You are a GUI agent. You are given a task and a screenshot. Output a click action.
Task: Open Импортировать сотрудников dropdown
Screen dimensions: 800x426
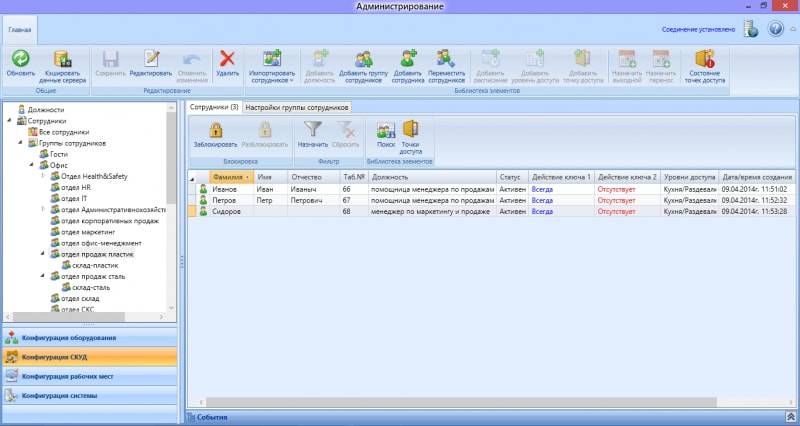(272, 66)
